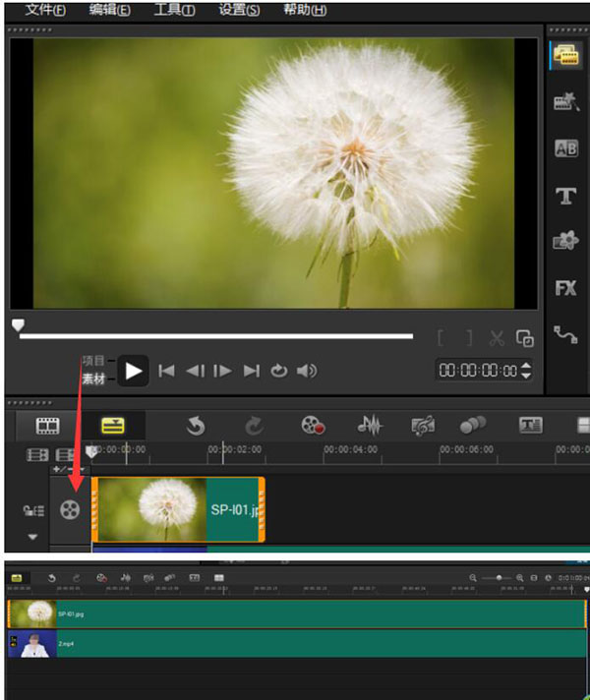Screen dimensions: 590x700
Task: Open the Transition (AB) library
Action: click(x=566, y=148)
